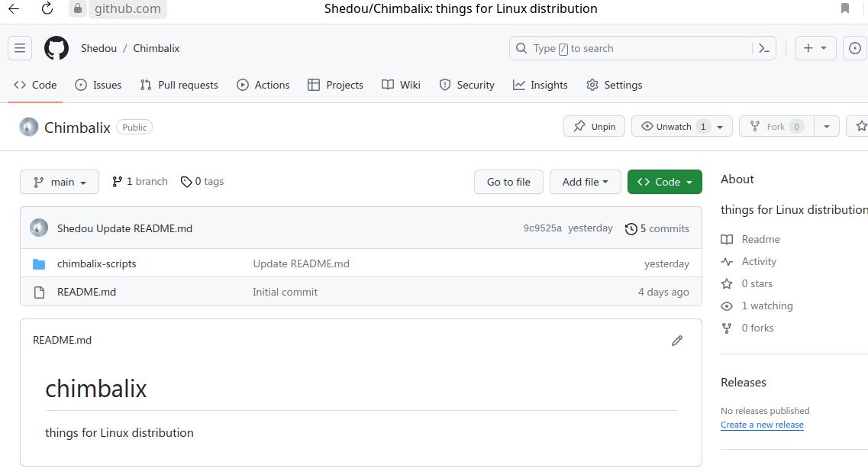The height and width of the screenshot is (472, 868).
Task: Open the command palette icon
Action: (763, 48)
